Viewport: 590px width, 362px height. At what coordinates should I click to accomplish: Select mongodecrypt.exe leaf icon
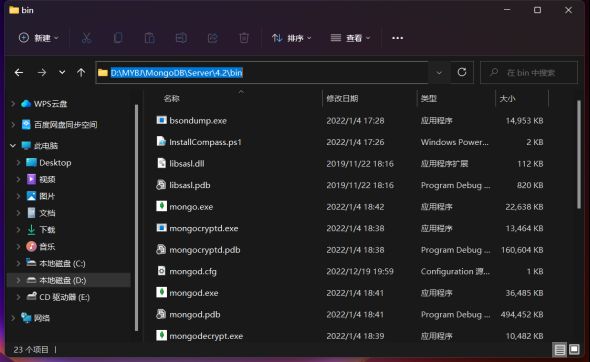(x=161, y=335)
